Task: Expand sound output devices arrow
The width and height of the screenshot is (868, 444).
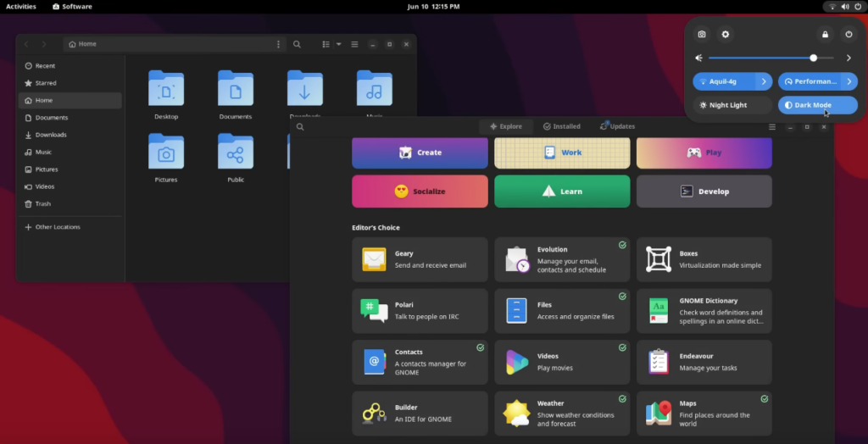Action: click(849, 58)
